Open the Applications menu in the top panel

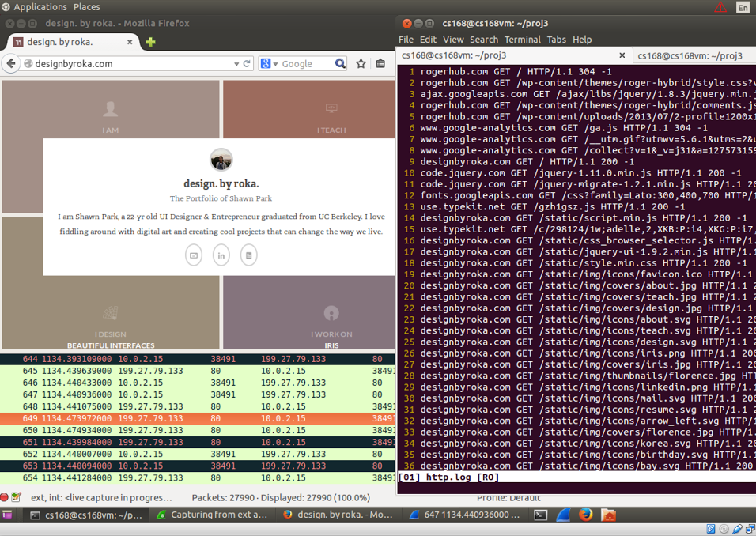tap(40, 7)
